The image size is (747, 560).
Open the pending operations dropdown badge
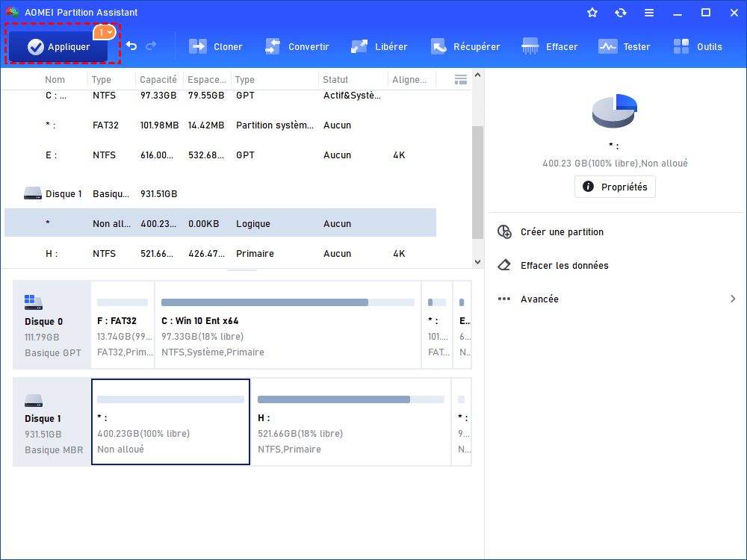[x=105, y=32]
